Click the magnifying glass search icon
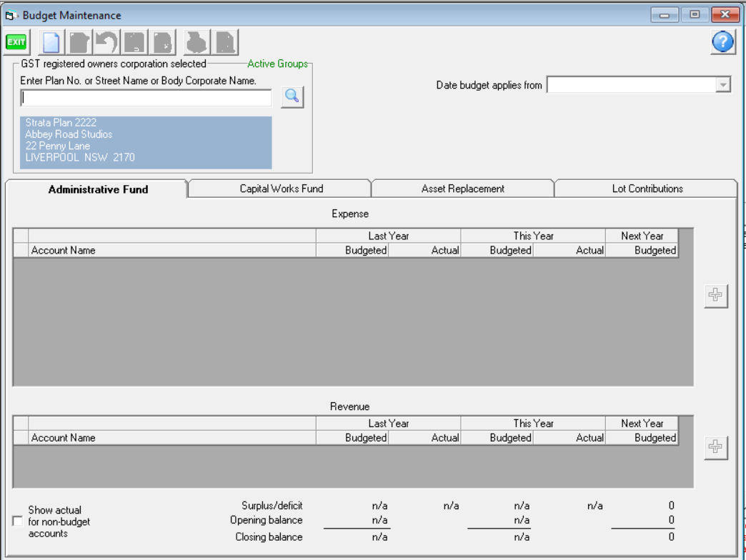Screen dimensions: 746x560 292,98
